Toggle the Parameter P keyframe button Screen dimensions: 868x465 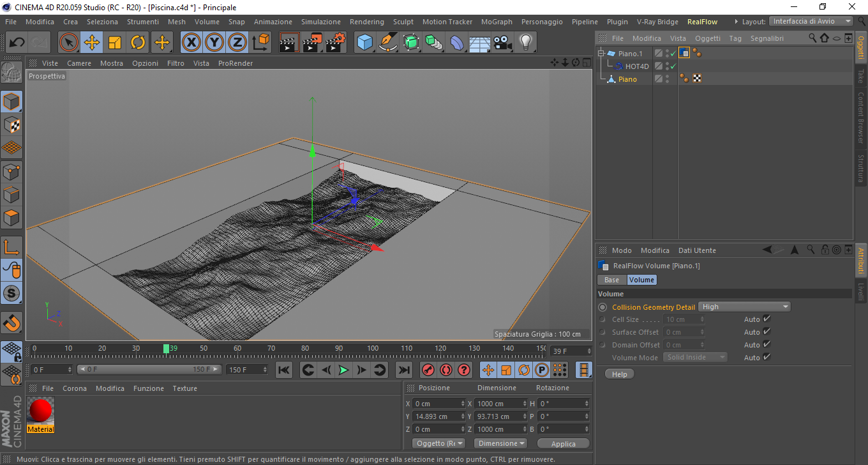click(x=542, y=370)
